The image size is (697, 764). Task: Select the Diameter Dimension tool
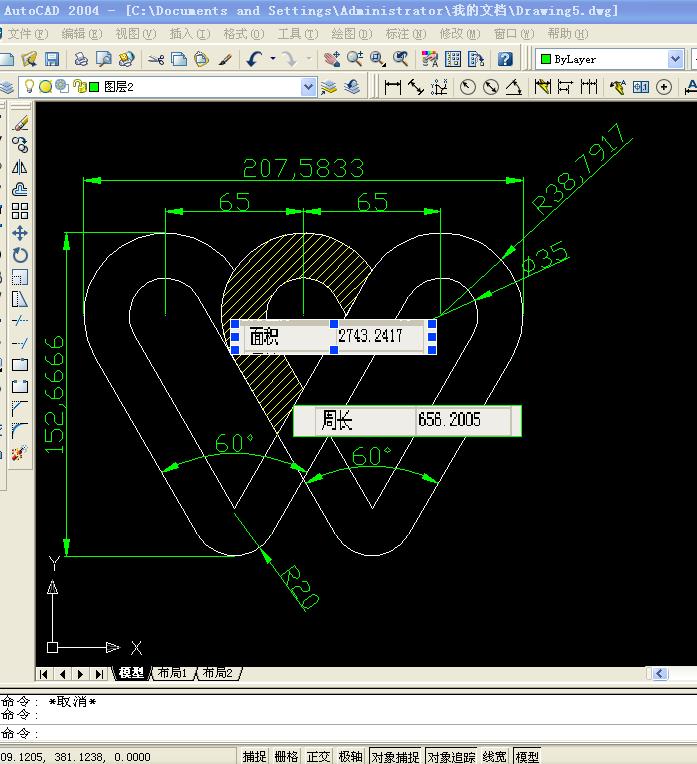(491, 87)
